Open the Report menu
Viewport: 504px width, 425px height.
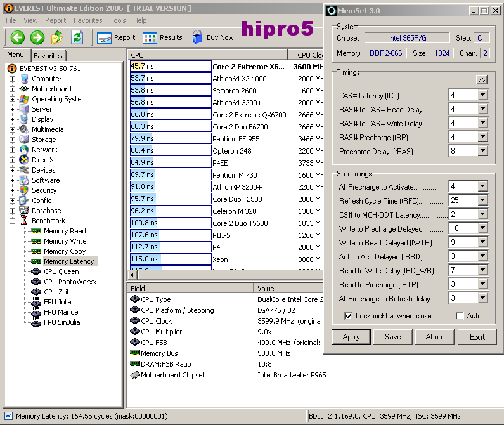pyautogui.click(x=55, y=20)
